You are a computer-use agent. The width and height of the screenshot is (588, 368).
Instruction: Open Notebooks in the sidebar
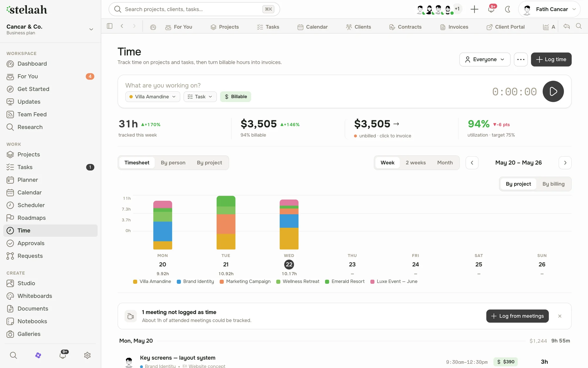51,321
